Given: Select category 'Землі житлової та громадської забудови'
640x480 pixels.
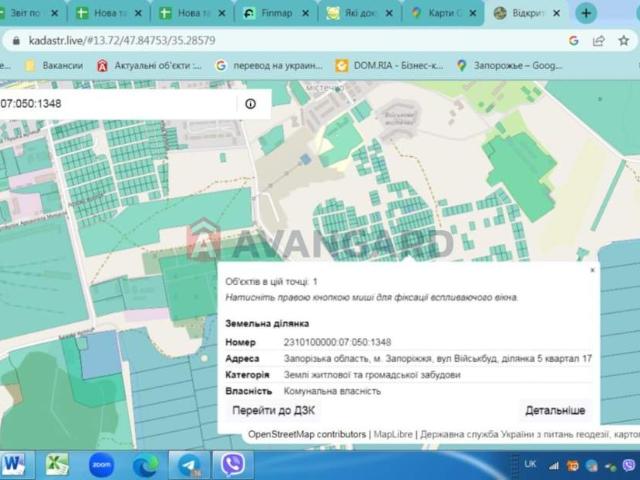Looking at the screenshot, I should pos(372,375).
